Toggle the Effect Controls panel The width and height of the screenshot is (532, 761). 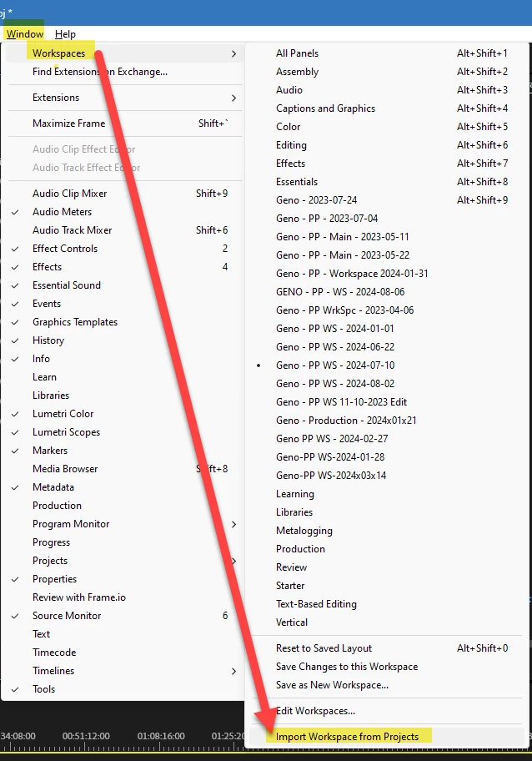click(124, 249)
